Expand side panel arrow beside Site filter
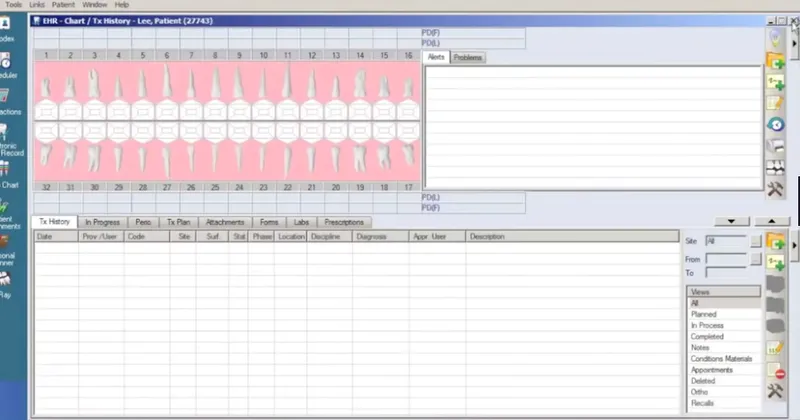Image resolution: width=800 pixels, height=420 pixels. 794,245
